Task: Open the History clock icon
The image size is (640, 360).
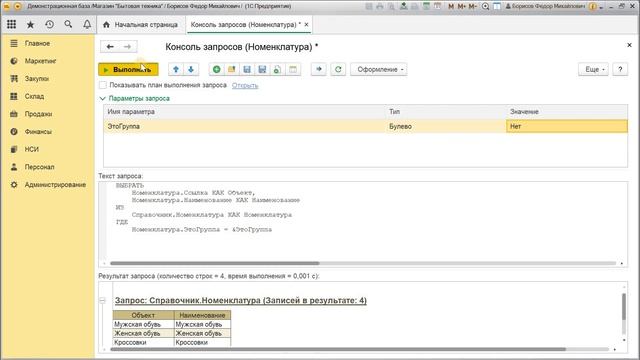Action: click(x=49, y=24)
